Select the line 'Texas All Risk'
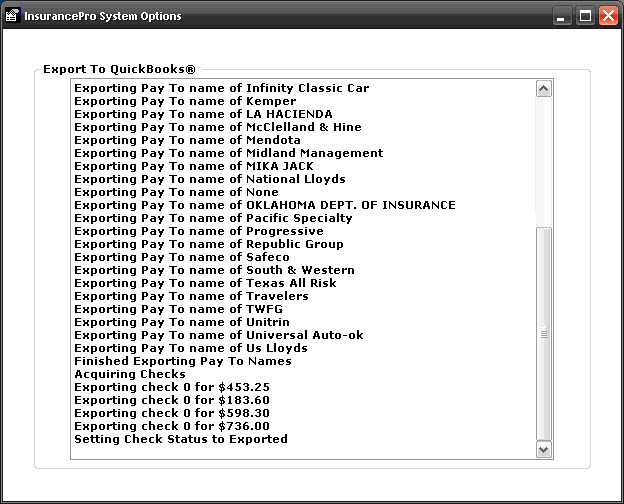The width and height of the screenshot is (624, 504). tap(205, 283)
